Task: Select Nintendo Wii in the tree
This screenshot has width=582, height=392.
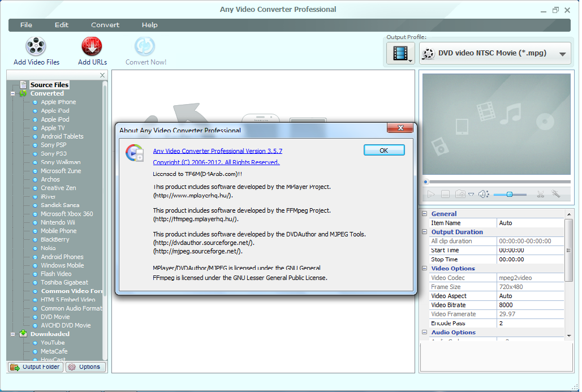Action: [x=58, y=222]
